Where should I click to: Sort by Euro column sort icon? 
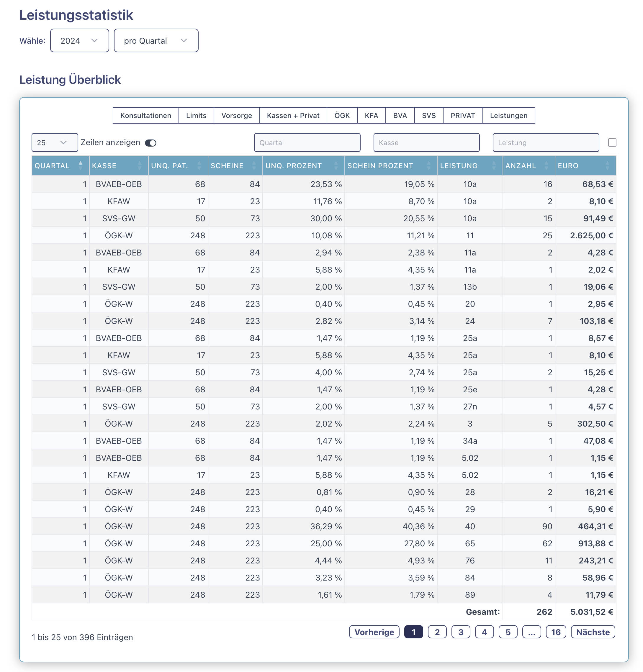(607, 165)
